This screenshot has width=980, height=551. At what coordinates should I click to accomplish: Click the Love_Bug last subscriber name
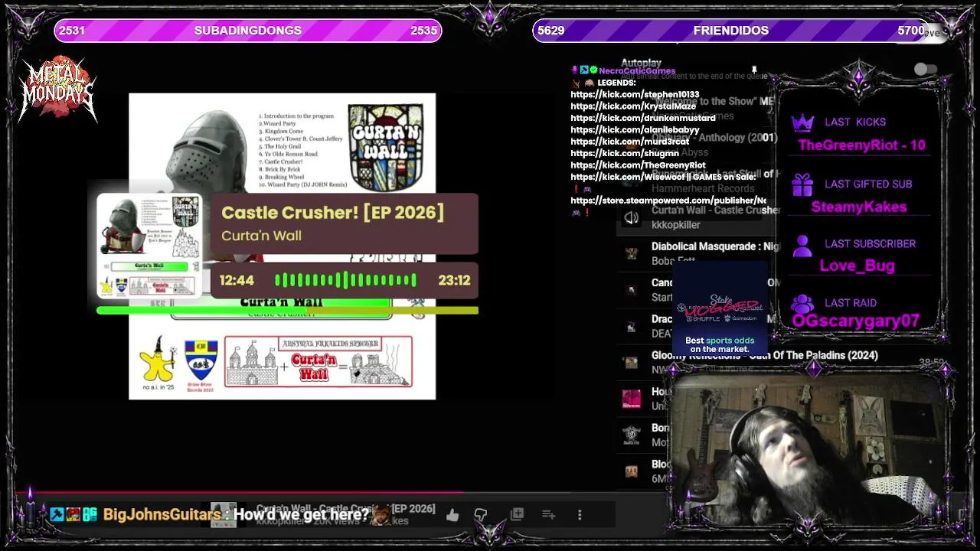point(857,266)
